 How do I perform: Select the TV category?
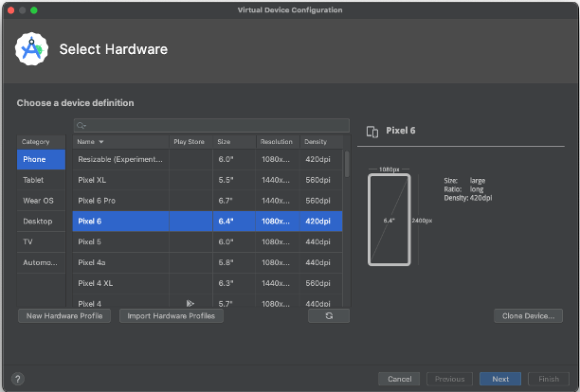pos(41,242)
